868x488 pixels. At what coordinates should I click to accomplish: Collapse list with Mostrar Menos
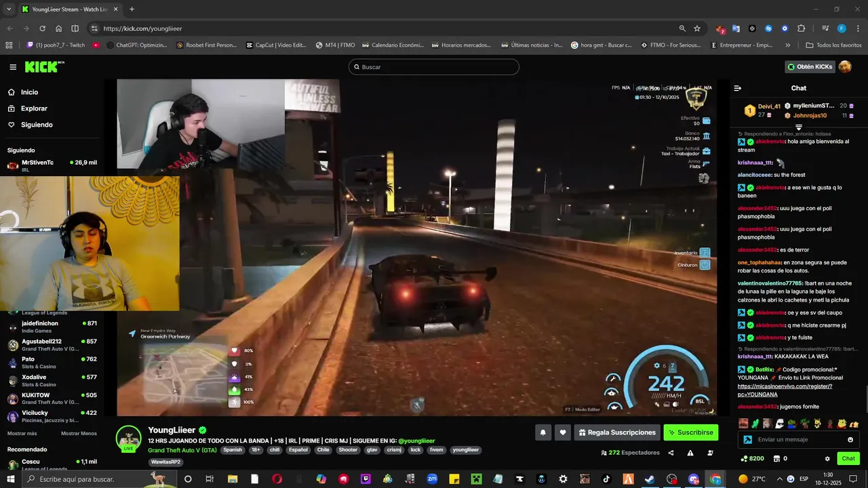(79, 434)
